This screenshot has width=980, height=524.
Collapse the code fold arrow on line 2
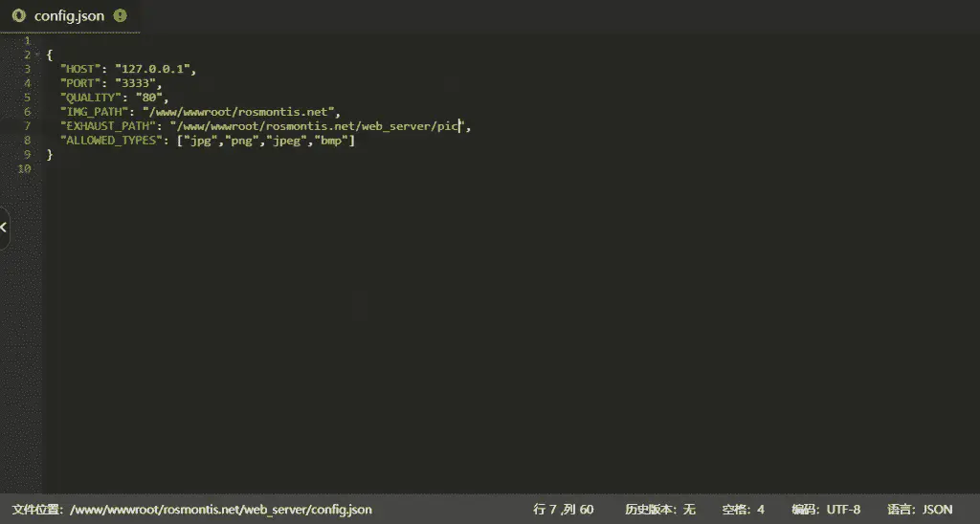click(37, 55)
